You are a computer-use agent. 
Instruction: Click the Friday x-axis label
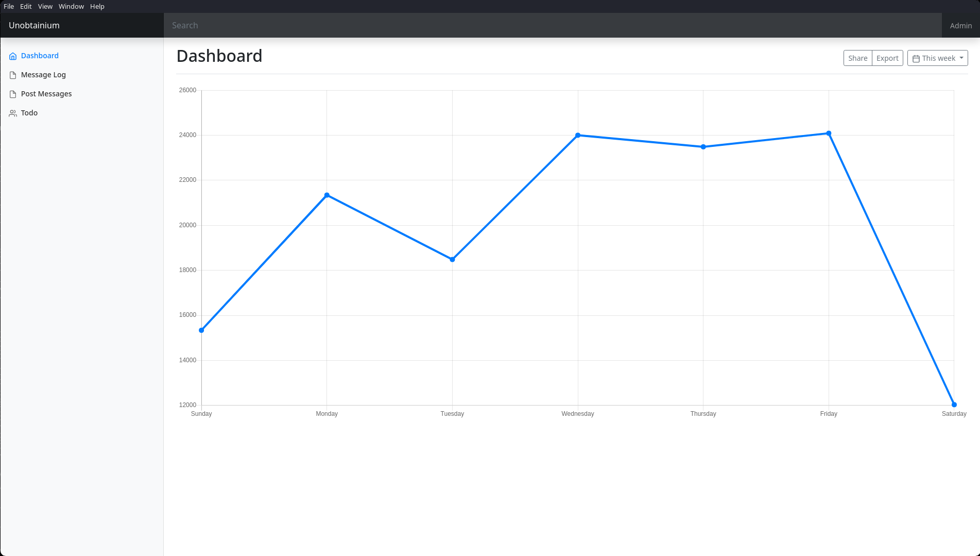pos(829,414)
